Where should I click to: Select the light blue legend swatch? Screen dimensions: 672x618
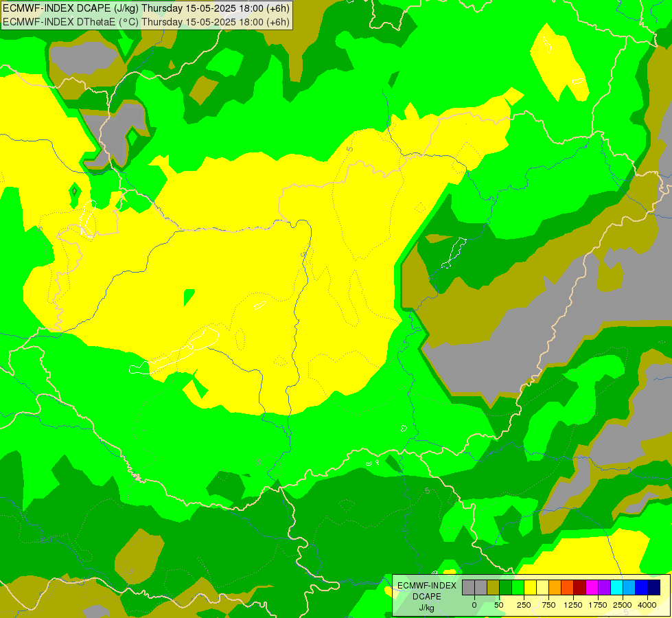pos(629,588)
